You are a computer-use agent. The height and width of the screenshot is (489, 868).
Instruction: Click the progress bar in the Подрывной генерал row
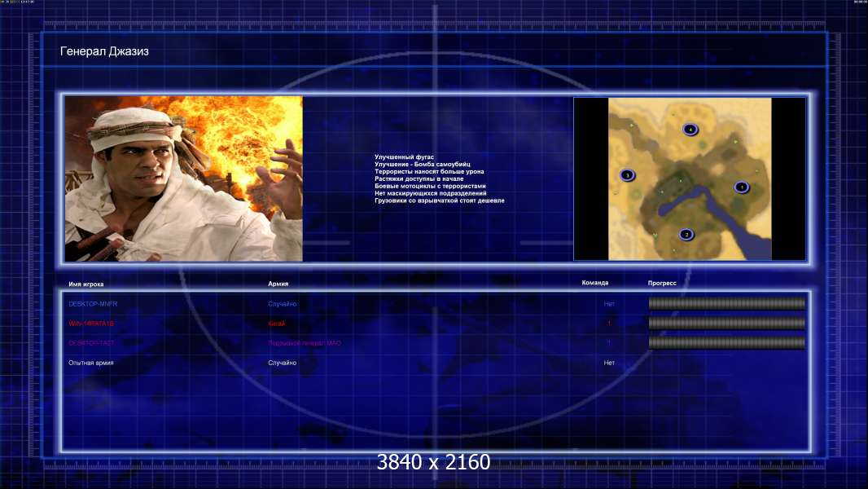pyautogui.click(x=727, y=343)
